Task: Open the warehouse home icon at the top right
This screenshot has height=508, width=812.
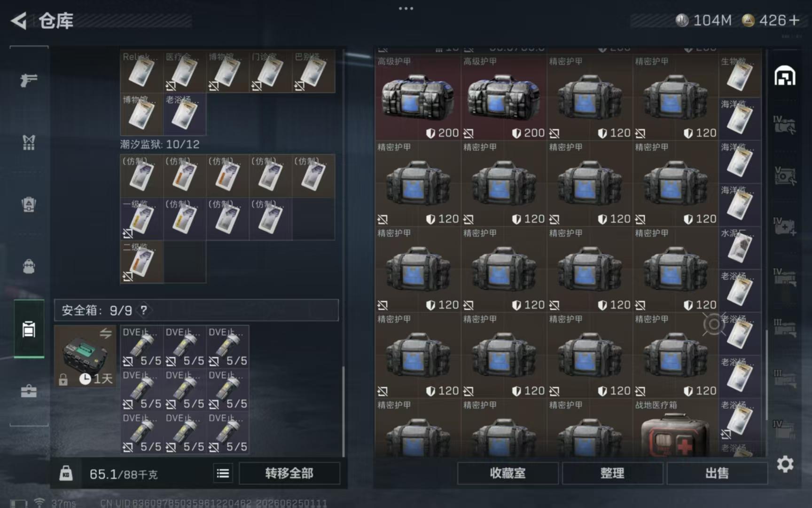Action: click(785, 76)
